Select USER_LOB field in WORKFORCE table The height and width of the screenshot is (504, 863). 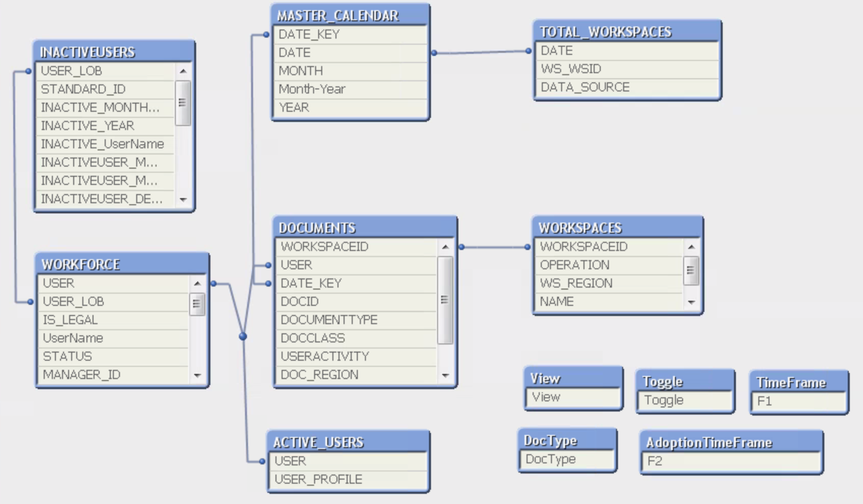pyautogui.click(x=113, y=302)
